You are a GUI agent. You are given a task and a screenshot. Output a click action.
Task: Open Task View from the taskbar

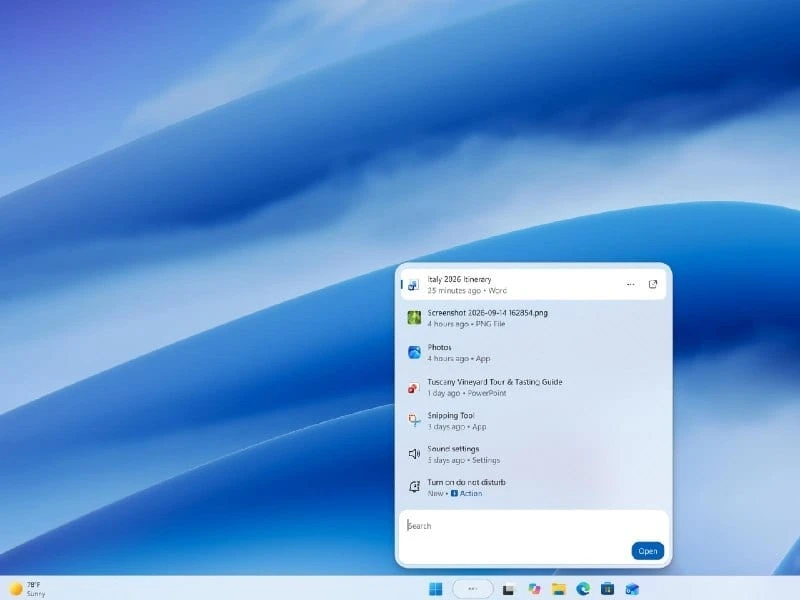click(509, 589)
